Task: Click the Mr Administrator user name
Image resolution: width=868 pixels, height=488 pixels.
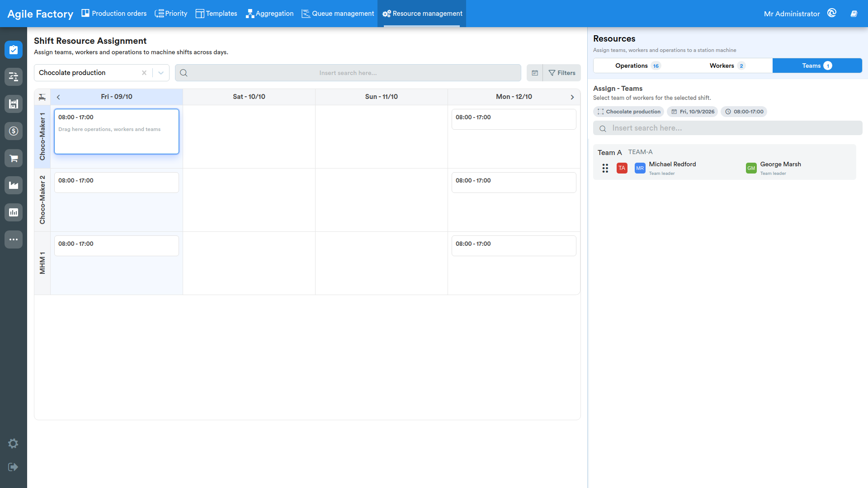Action: click(x=792, y=14)
